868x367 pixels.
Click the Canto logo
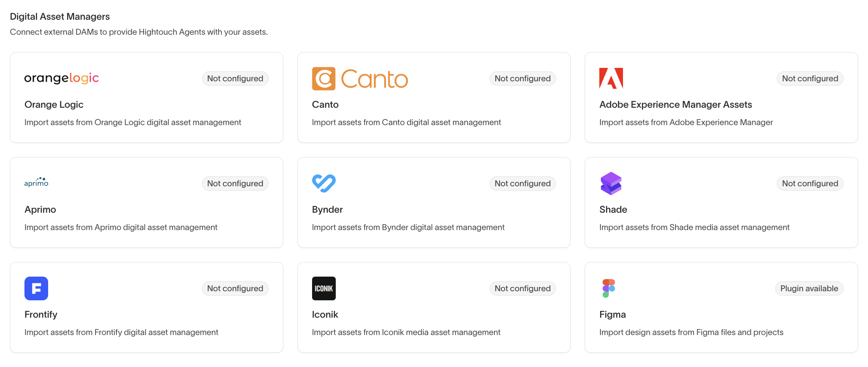click(x=360, y=79)
